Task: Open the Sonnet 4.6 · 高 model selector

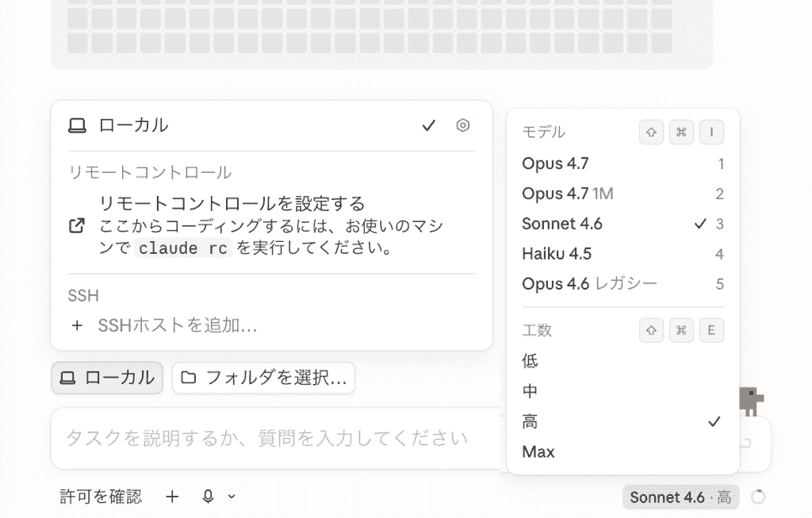Action: click(680, 497)
